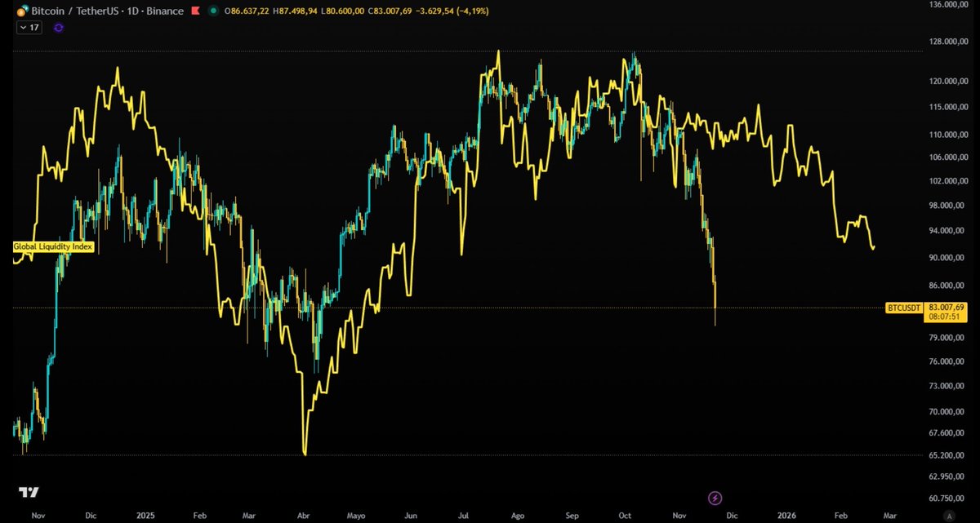Click the auto scale A button
Screen dimensions: 980x523
click(947, 516)
